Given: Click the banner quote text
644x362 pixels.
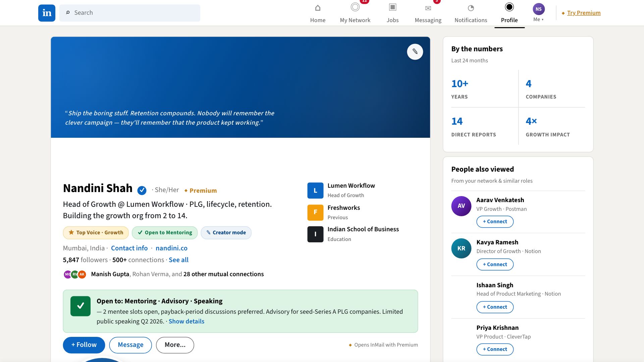Looking at the screenshot, I should [169, 118].
